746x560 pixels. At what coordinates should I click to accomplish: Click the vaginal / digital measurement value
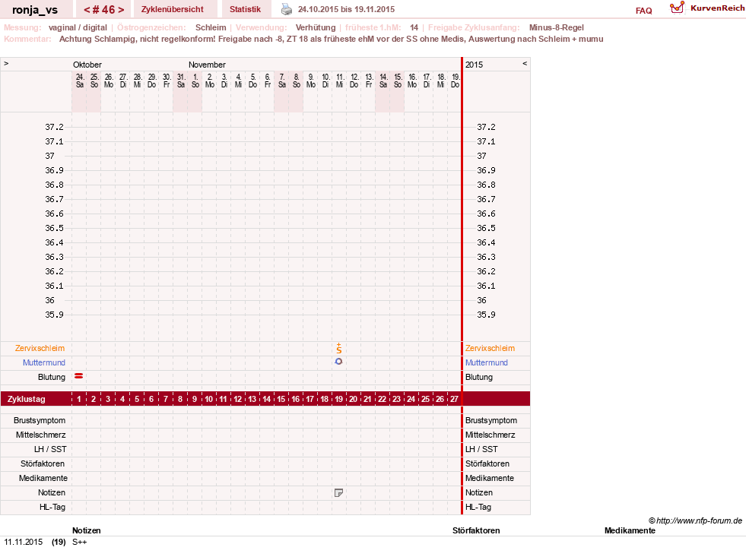[x=78, y=27]
